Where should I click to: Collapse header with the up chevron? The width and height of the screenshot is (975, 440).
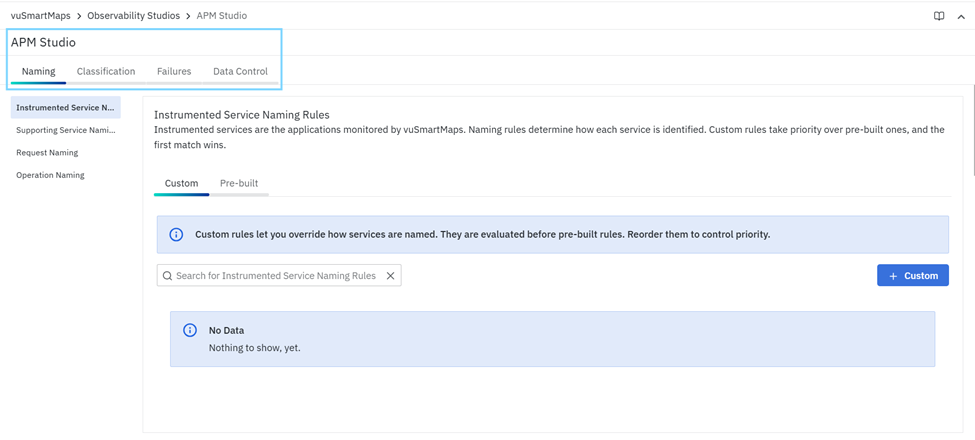pos(961,17)
